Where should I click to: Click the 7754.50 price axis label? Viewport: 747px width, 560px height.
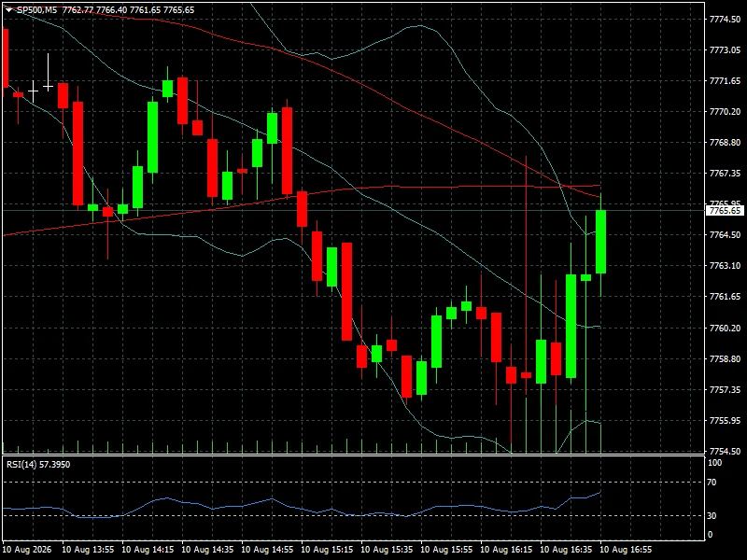[x=725, y=451]
